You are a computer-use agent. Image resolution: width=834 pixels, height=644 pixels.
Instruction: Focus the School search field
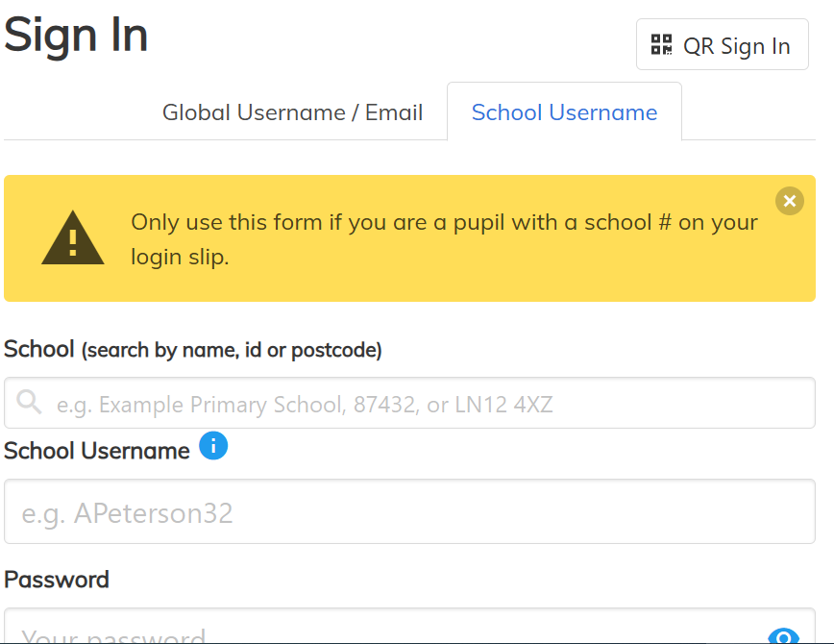click(423, 404)
